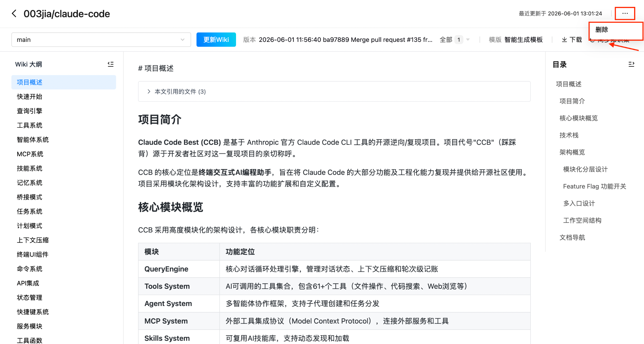Open the 全部 1 version filter dropdown
This screenshot has height=344, width=644.
coord(455,40)
